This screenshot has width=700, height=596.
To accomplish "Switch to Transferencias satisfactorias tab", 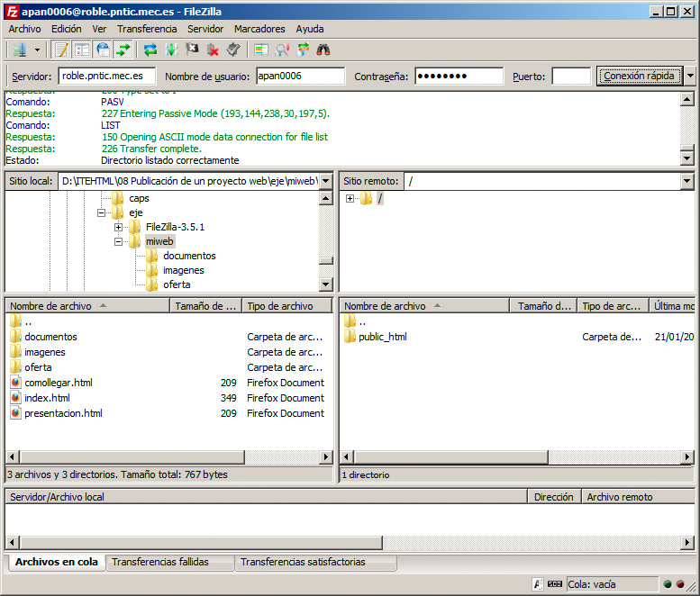I will (x=315, y=562).
